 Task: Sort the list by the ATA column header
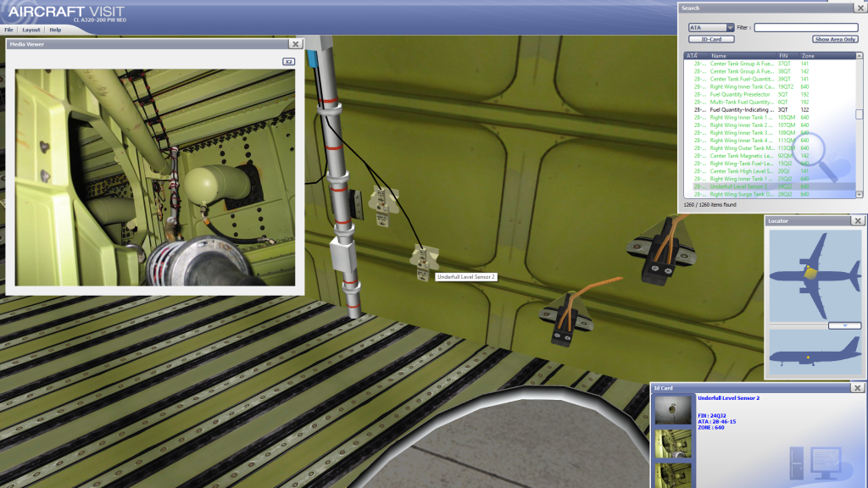coord(695,56)
